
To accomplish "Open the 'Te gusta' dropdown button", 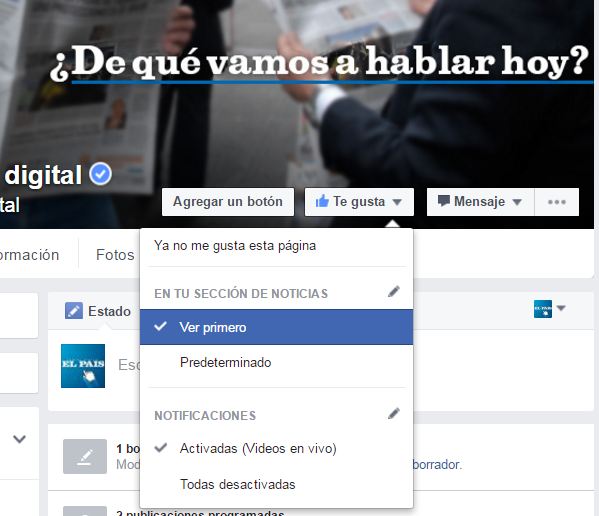I will (x=359, y=202).
